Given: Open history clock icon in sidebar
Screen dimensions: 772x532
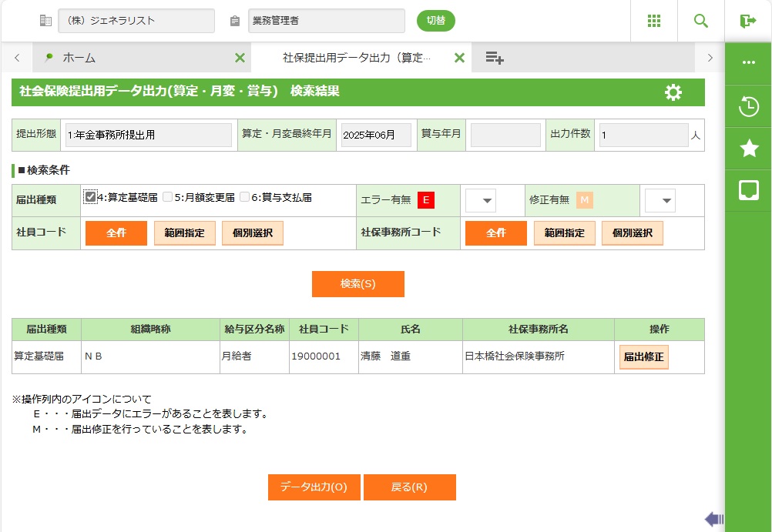Looking at the screenshot, I should 748,107.
